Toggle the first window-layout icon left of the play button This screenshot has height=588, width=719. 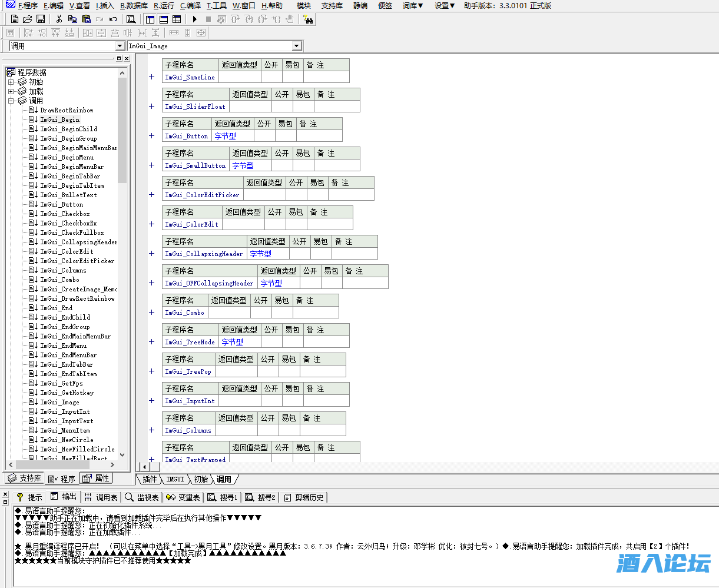(150, 19)
